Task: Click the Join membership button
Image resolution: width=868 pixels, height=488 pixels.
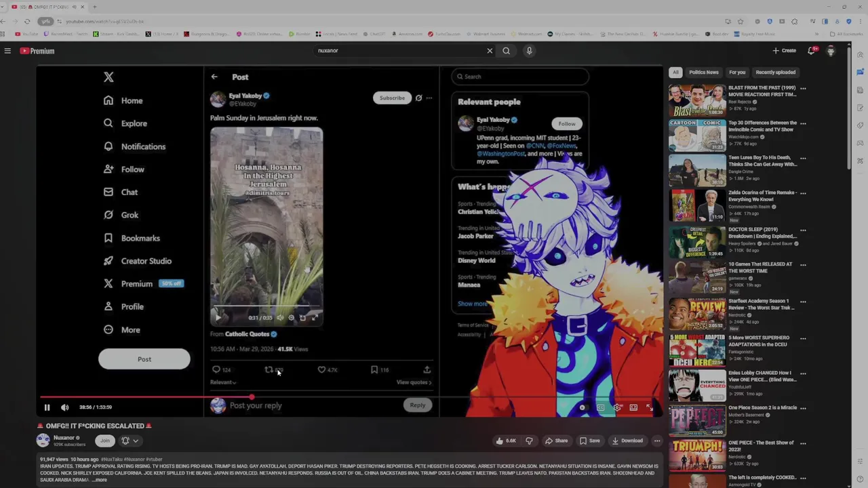Action: (x=105, y=441)
